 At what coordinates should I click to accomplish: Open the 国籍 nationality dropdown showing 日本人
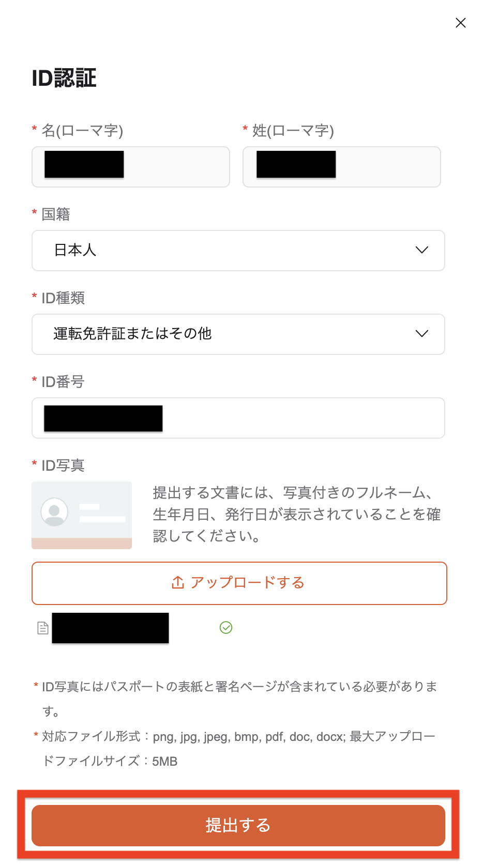click(238, 251)
